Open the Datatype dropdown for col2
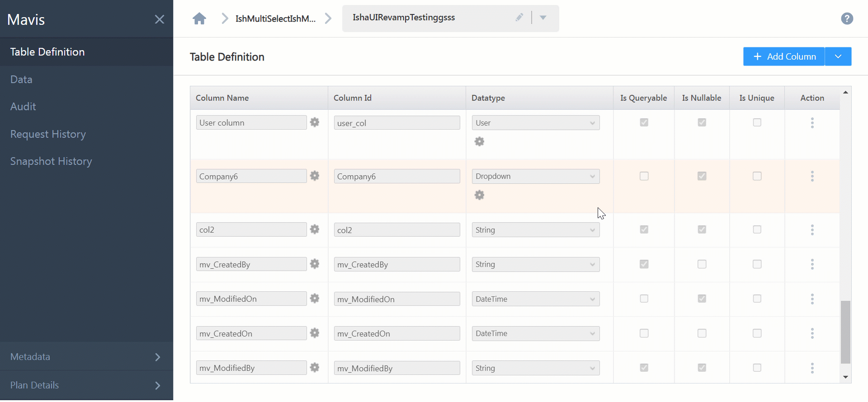Viewport: 868px width, 402px height. point(535,230)
